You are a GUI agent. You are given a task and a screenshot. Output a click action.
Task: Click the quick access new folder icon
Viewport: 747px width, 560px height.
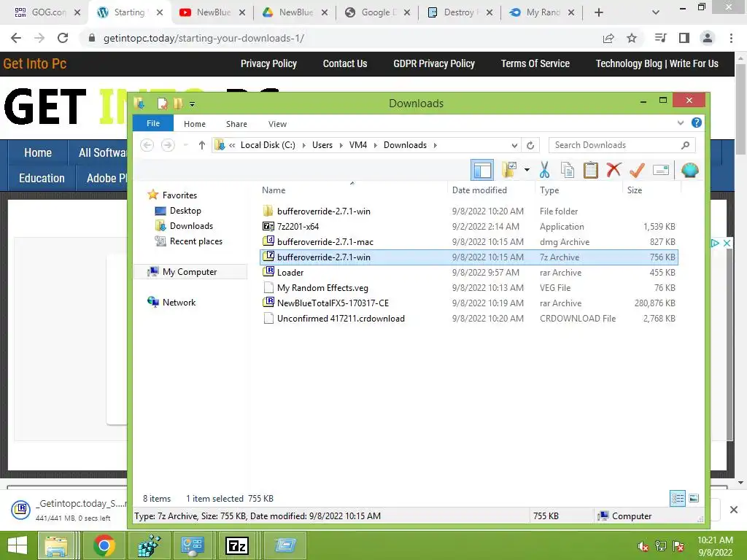tap(178, 104)
